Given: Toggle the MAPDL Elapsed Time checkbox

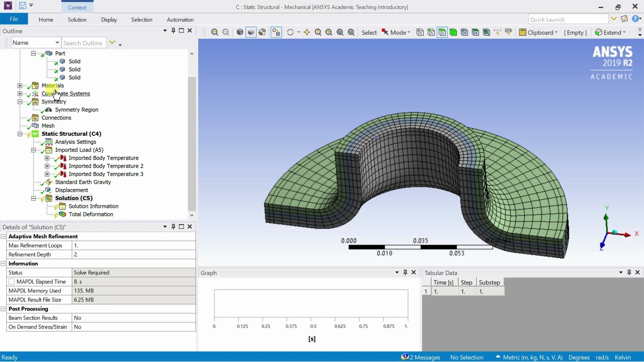Looking at the screenshot, I should click(x=12, y=282).
